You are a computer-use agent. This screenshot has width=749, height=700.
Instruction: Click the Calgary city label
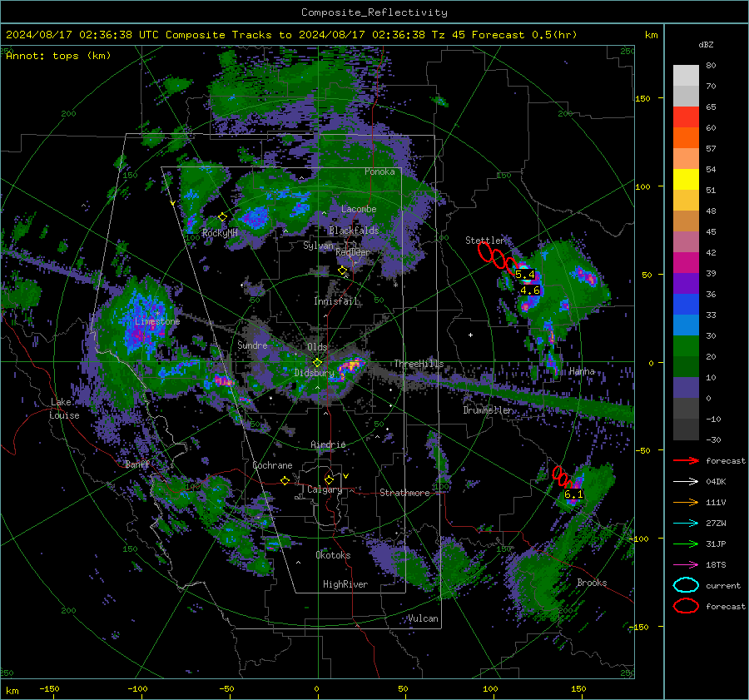click(325, 489)
